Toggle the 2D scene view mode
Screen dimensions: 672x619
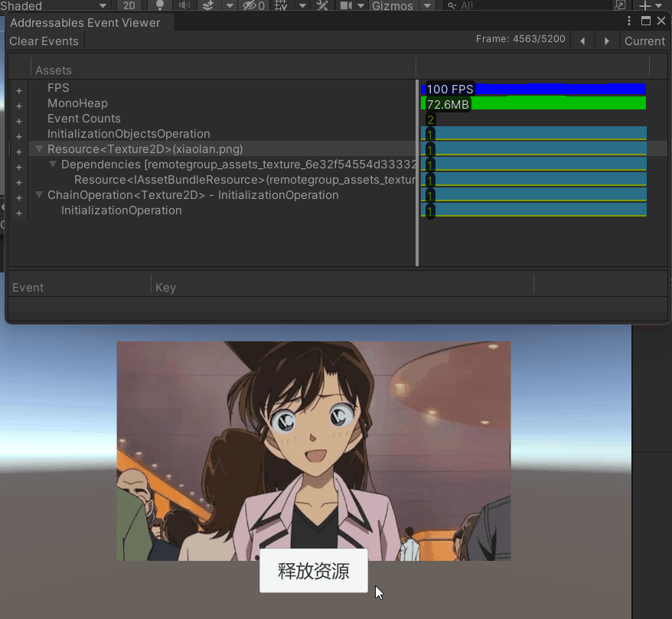129,5
